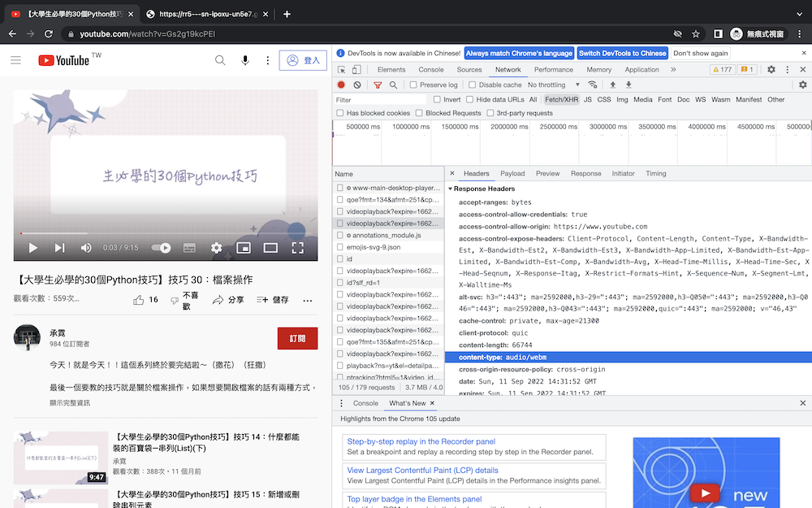The width and height of the screenshot is (812, 508).
Task: Click the network Filter input field
Action: coord(380,100)
